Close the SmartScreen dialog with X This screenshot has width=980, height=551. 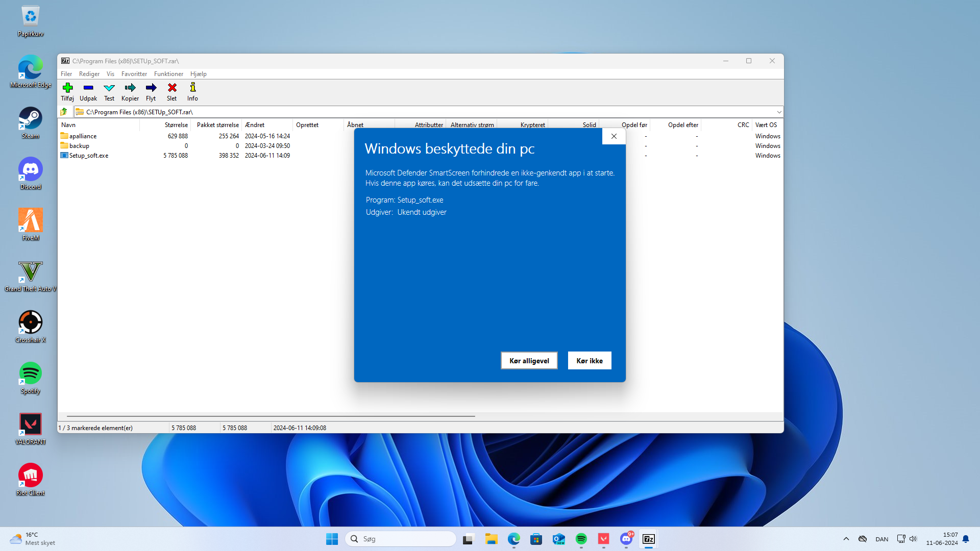614,136
